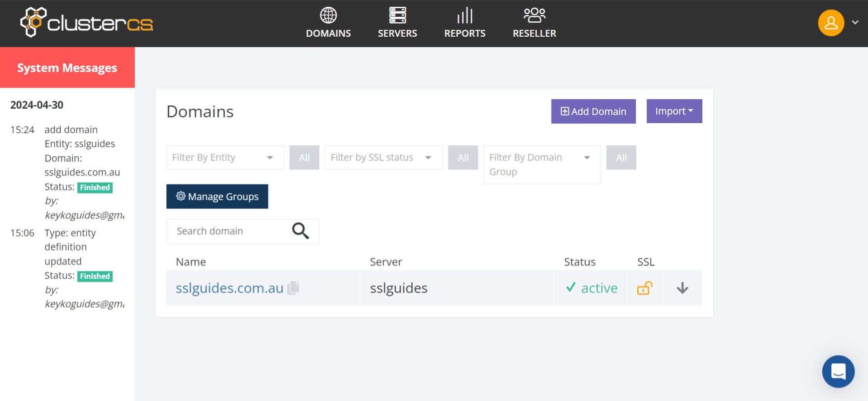Click the orange user avatar
This screenshot has height=401, width=868.
click(831, 23)
